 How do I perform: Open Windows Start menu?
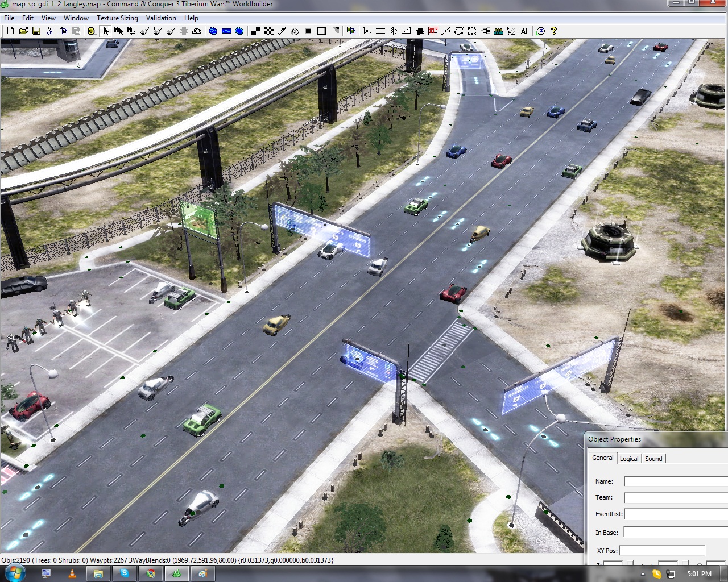click(x=14, y=573)
